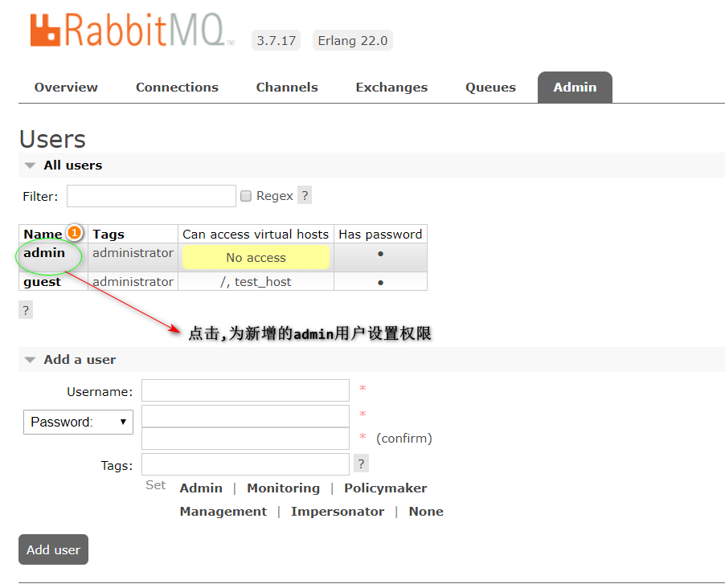The image size is (725, 588).
Task: Switch to the Connections tab
Action: [177, 88]
